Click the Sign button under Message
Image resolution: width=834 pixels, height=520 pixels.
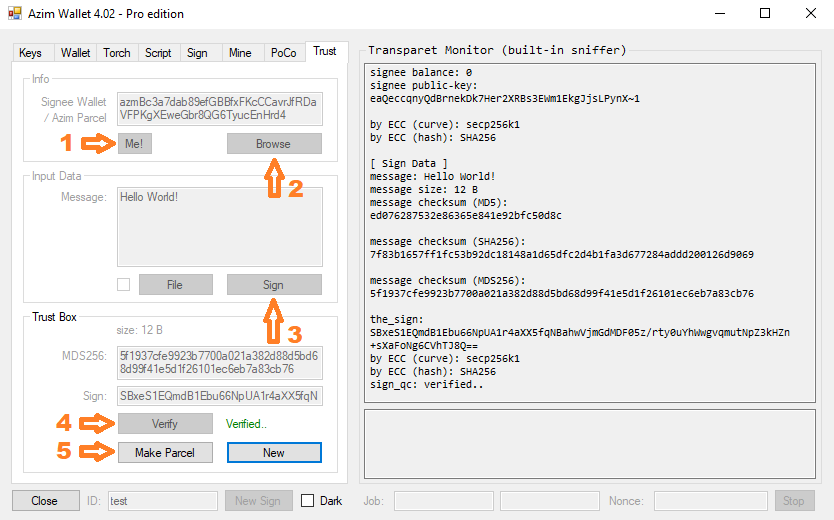coord(274,284)
